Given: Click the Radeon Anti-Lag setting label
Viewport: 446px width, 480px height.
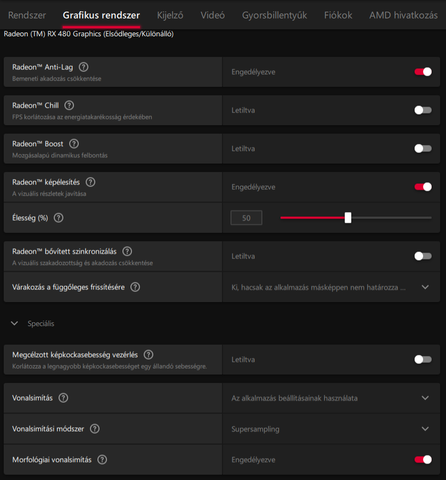Looking at the screenshot, I should pyautogui.click(x=42, y=67).
